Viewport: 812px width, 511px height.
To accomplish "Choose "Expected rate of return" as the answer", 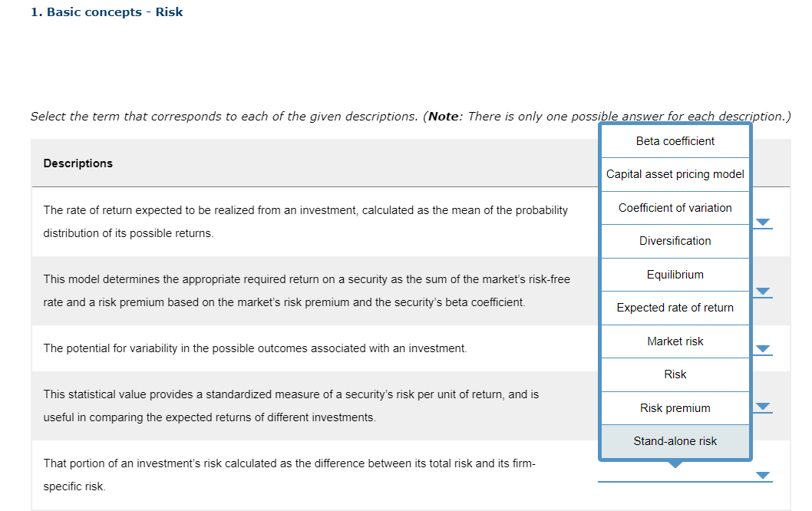I will click(675, 308).
